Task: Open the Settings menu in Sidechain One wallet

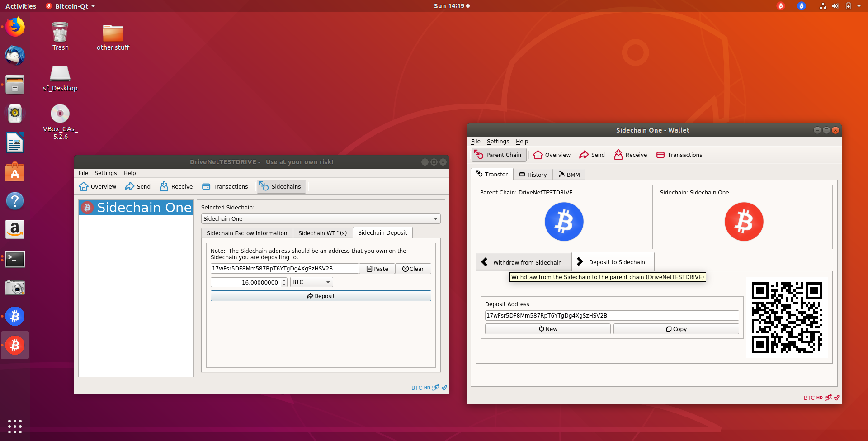Action: (498, 142)
